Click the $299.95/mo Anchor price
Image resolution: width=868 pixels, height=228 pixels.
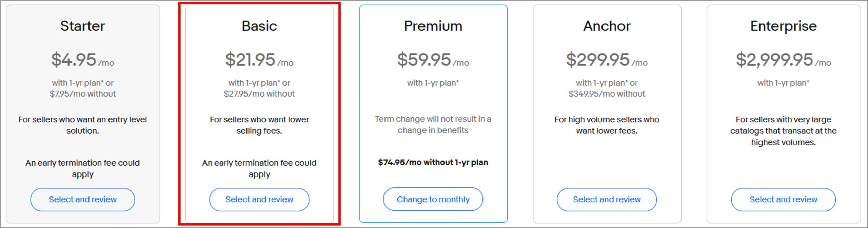[x=607, y=60]
